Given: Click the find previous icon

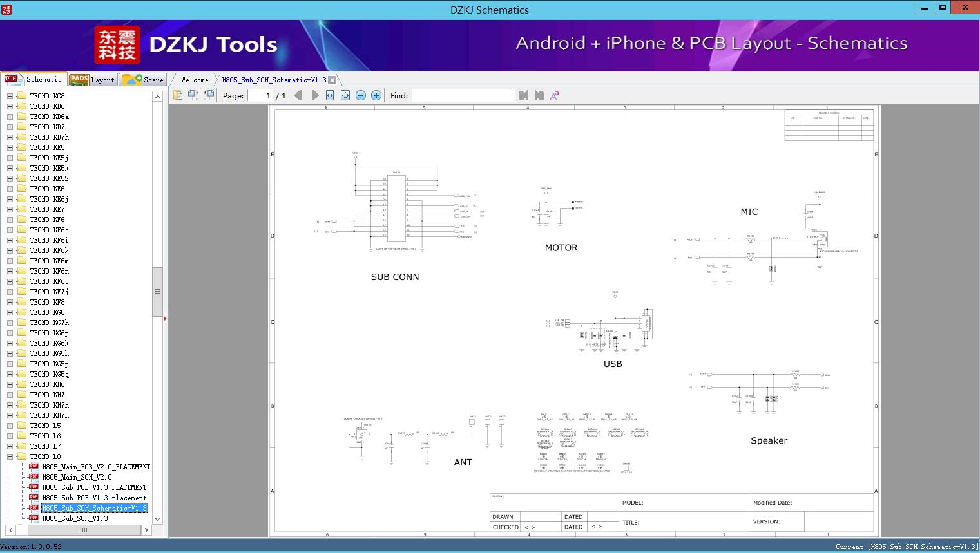Looking at the screenshot, I should click(x=523, y=95).
